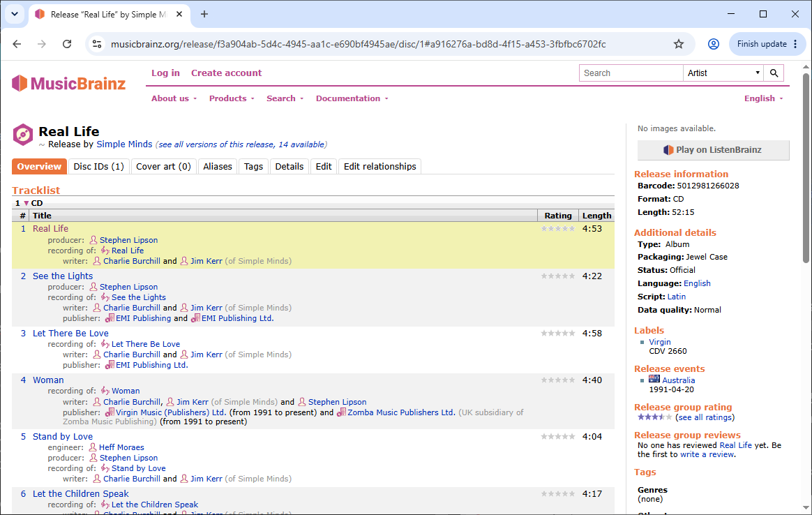
Task: Expand the About us menu
Action: point(174,98)
